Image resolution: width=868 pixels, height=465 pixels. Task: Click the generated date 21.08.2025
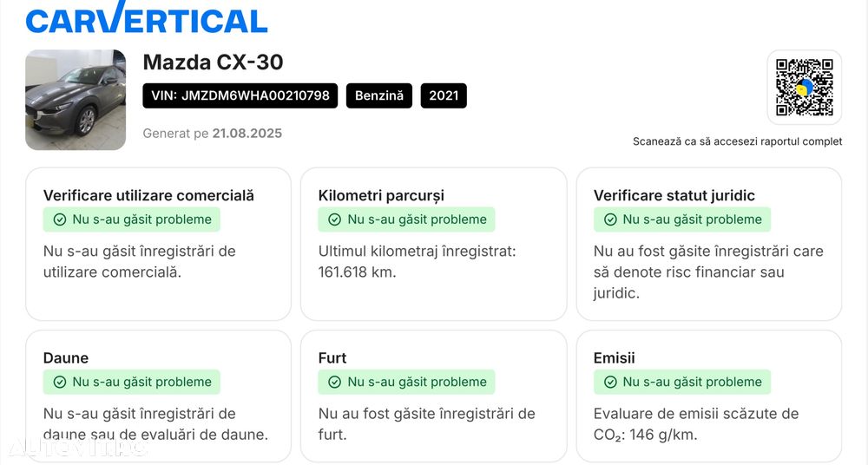pyautogui.click(x=247, y=134)
